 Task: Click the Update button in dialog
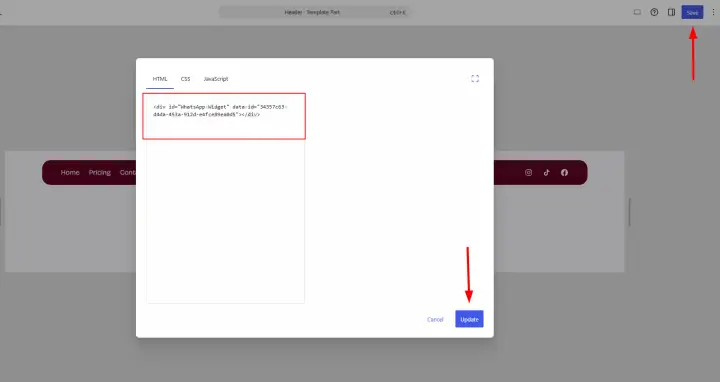[469, 319]
